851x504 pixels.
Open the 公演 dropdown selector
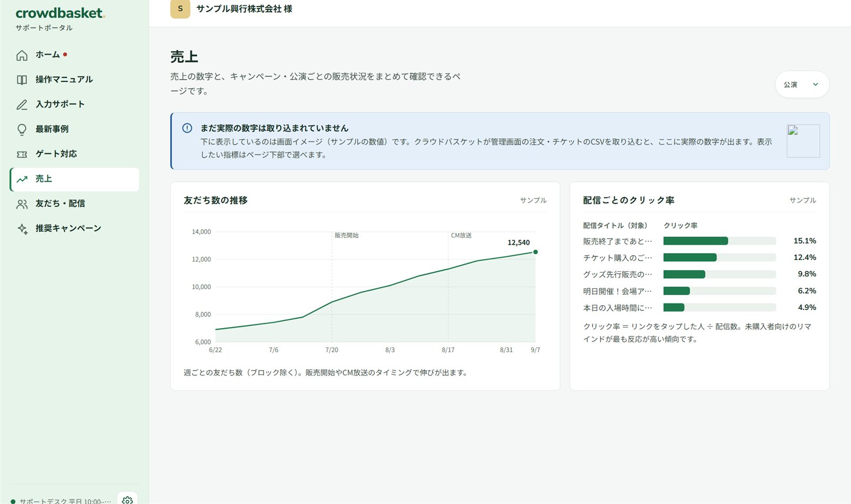(802, 85)
